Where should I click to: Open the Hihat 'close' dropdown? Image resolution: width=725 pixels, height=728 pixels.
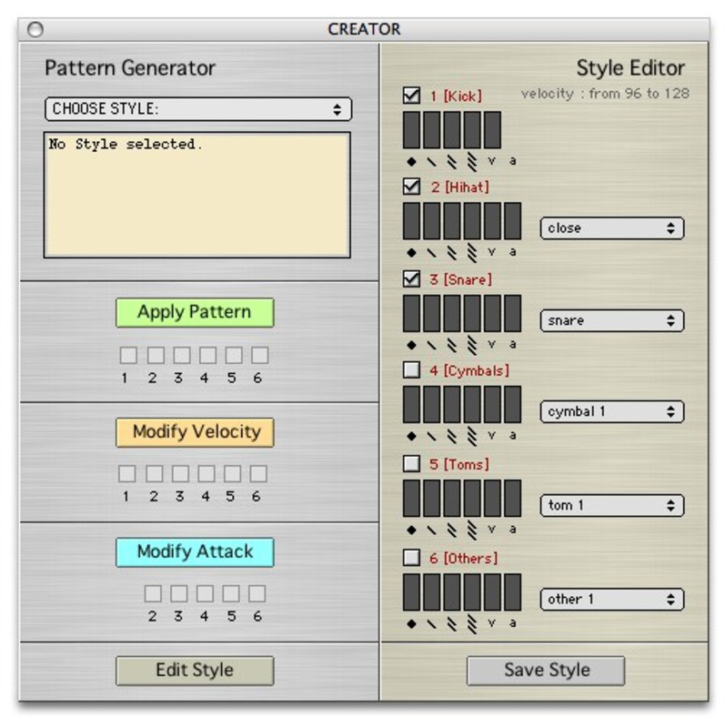point(612,228)
